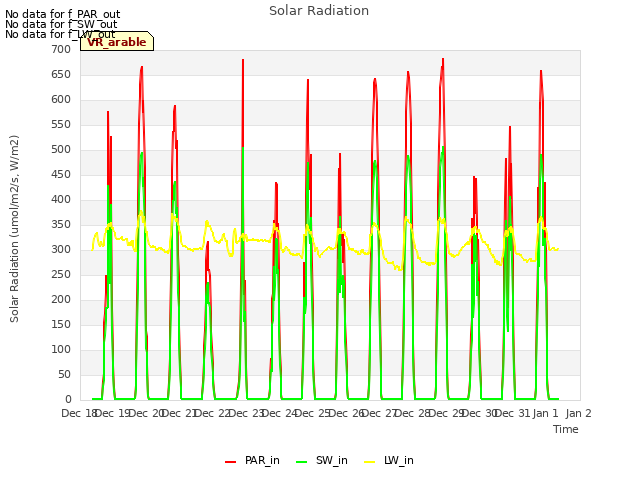Click the VR_arable annotation label
Viewport: 640px width, 480px height.
point(117,42)
